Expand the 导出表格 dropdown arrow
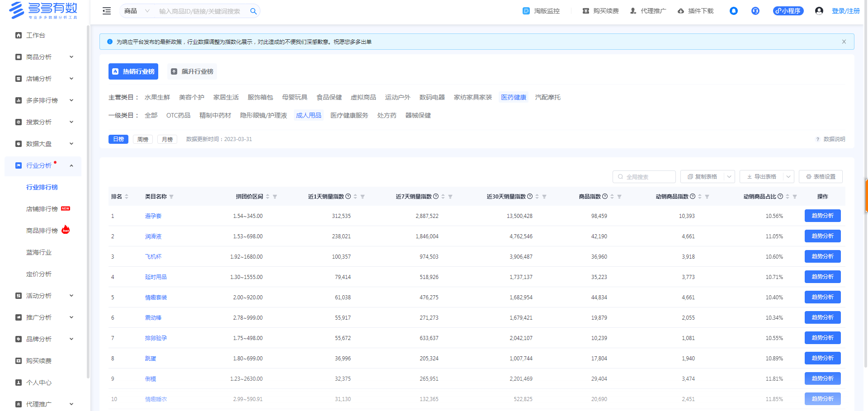This screenshot has width=868, height=411. point(788,177)
